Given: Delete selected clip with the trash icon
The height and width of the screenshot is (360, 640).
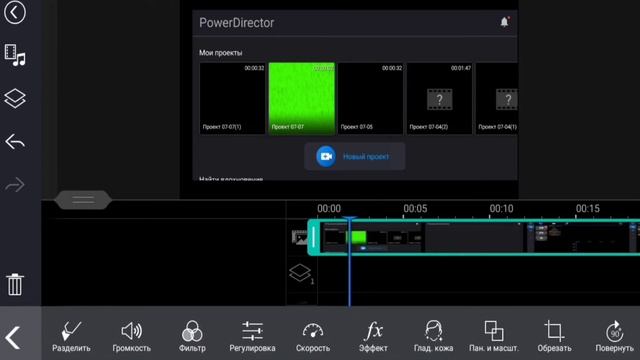Looking at the screenshot, I should tap(15, 284).
